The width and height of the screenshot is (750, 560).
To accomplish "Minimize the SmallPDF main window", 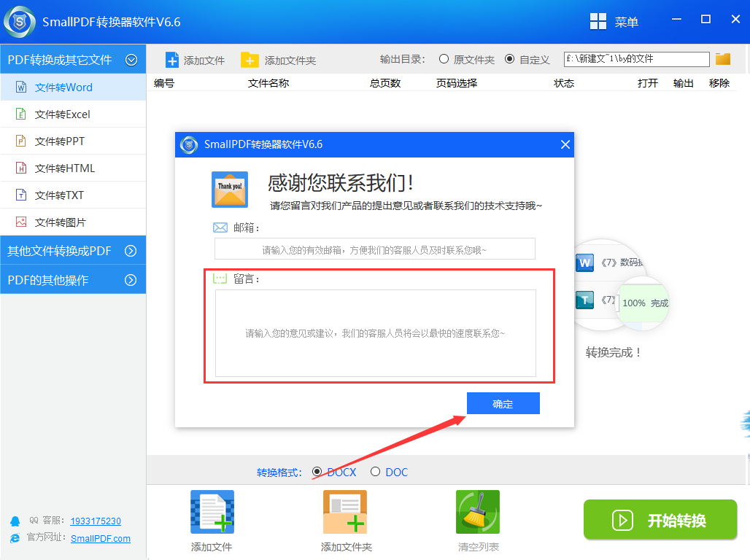I will coord(676,19).
